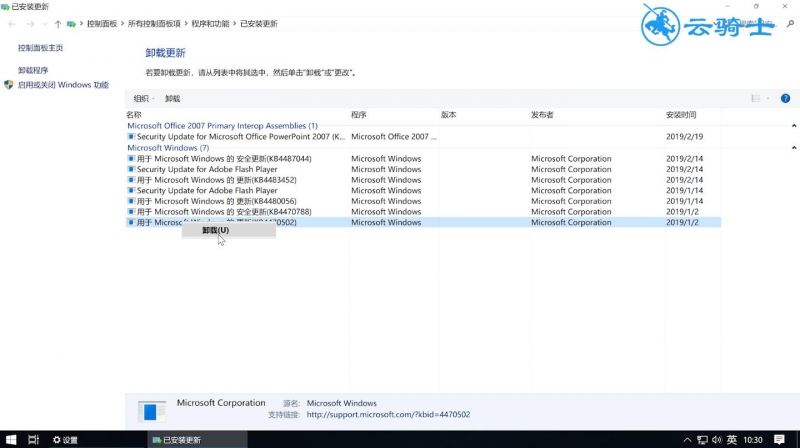Image resolution: width=800 pixels, height=448 pixels.
Task: Collapse the Microsoft Windows (7) group chevron
Action: coord(794,147)
